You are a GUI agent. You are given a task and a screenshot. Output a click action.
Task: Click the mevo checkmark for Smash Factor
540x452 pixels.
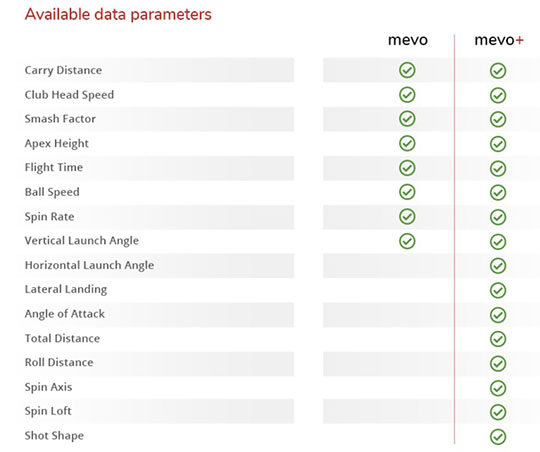tap(407, 119)
